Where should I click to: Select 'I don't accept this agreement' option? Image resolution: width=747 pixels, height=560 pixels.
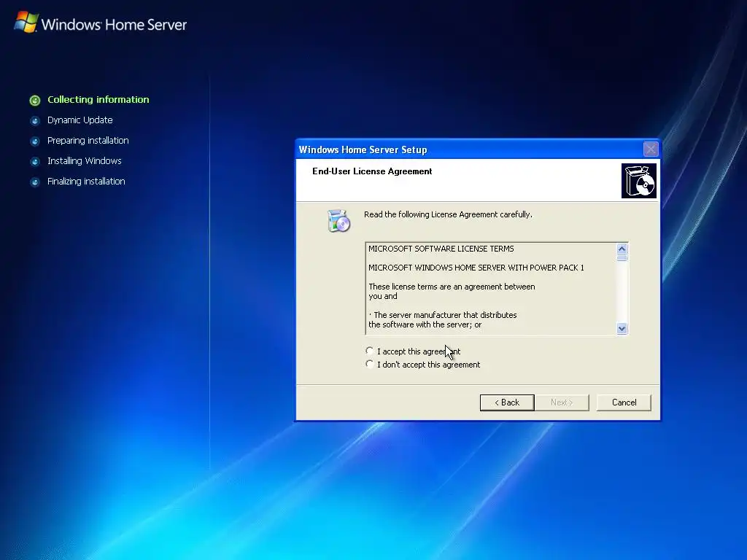point(370,365)
